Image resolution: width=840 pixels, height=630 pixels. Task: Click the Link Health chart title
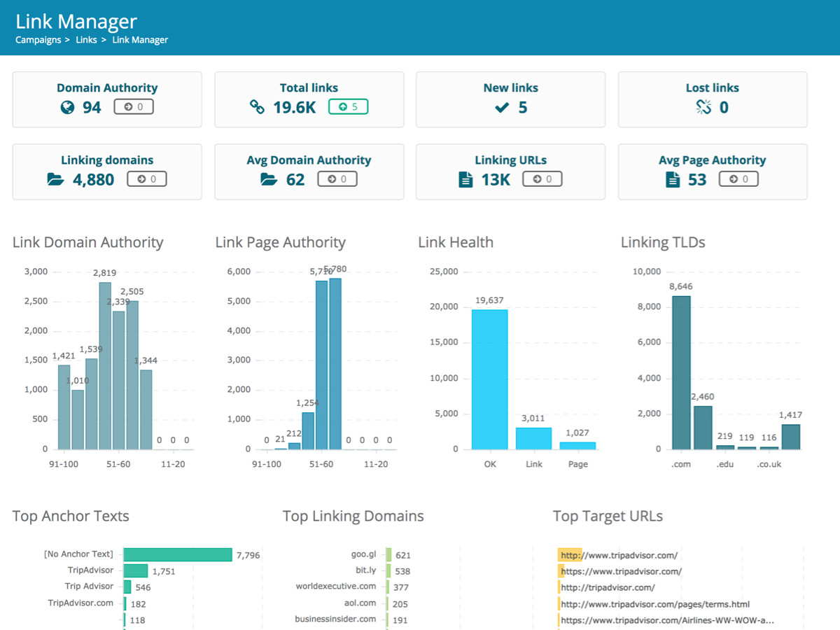456,242
